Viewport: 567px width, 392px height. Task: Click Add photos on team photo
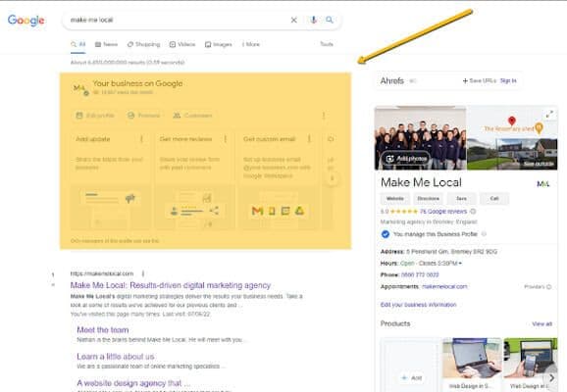coord(406,159)
